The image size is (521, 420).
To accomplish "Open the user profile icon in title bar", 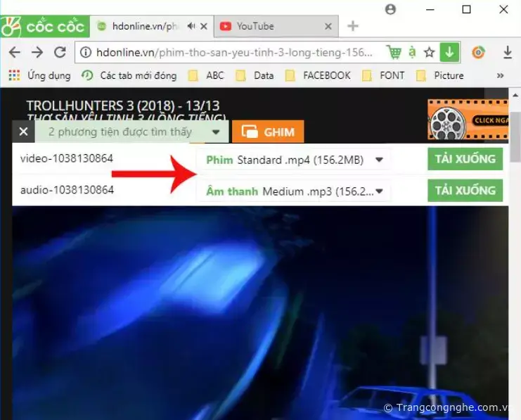I will 391,9.
